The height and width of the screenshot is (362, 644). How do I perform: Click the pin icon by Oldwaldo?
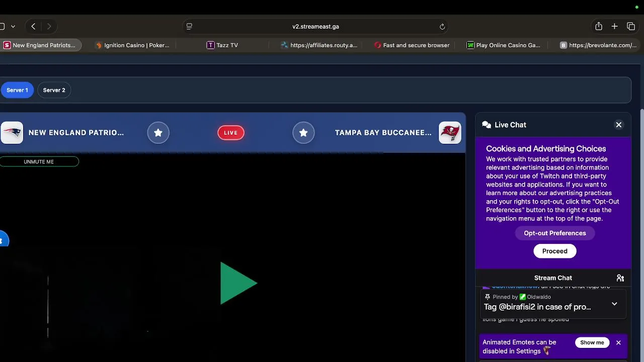487,297
